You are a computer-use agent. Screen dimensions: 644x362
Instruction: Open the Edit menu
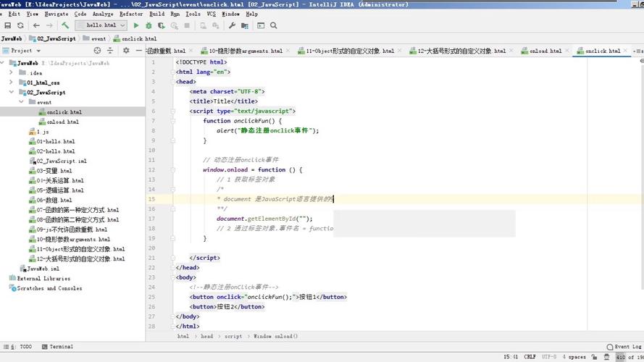click(x=14, y=14)
